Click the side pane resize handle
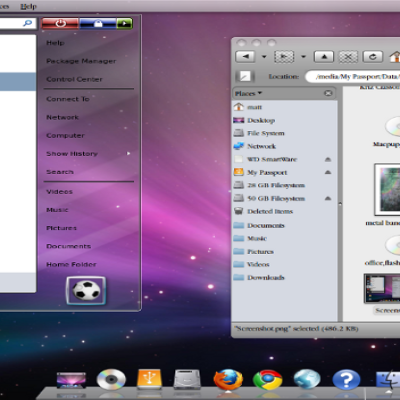Viewport: 400px width, 400px height. (340, 203)
